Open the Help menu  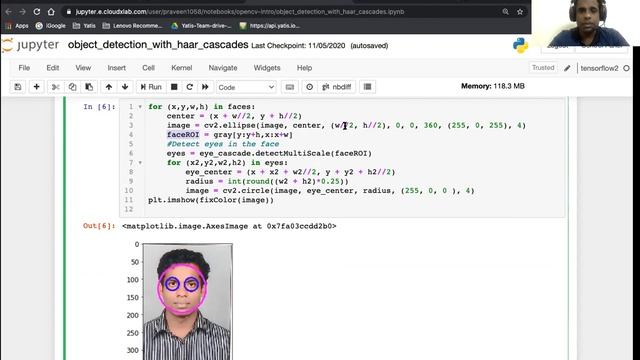point(304,68)
